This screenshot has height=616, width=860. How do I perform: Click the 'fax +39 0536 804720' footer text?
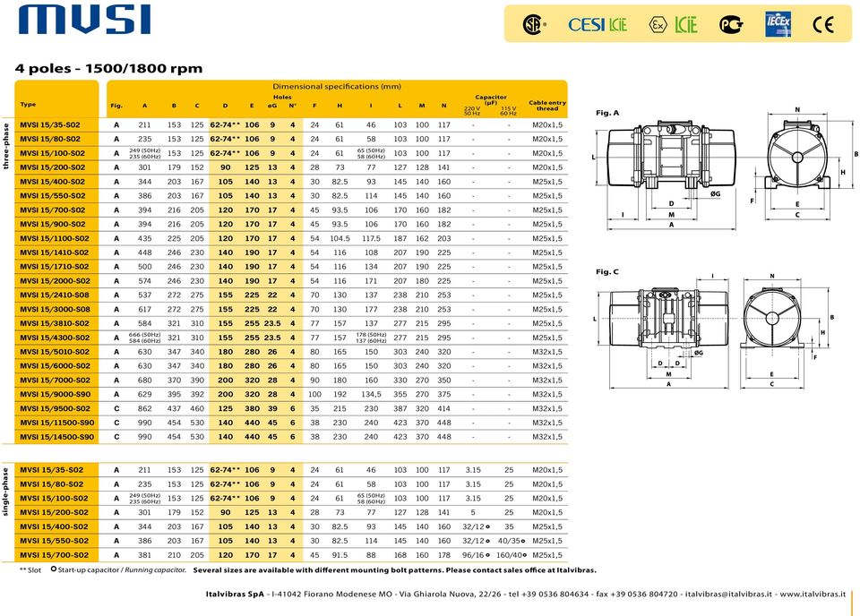pos(637,595)
